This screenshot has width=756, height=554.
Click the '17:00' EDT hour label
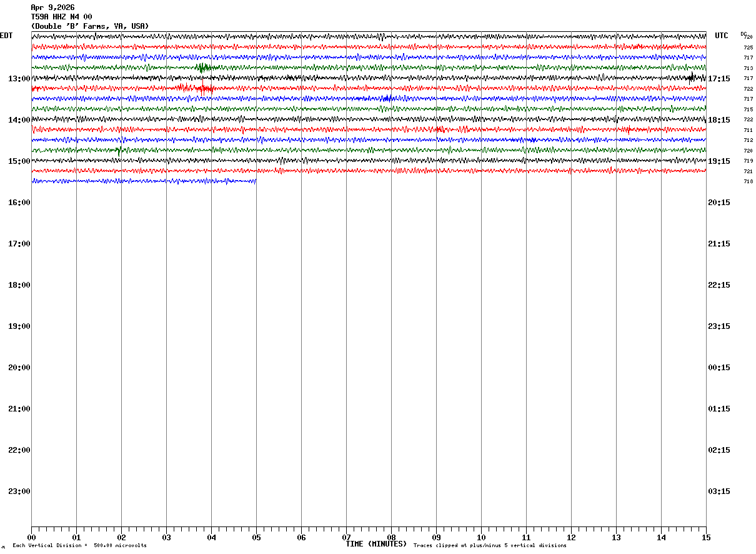point(19,244)
